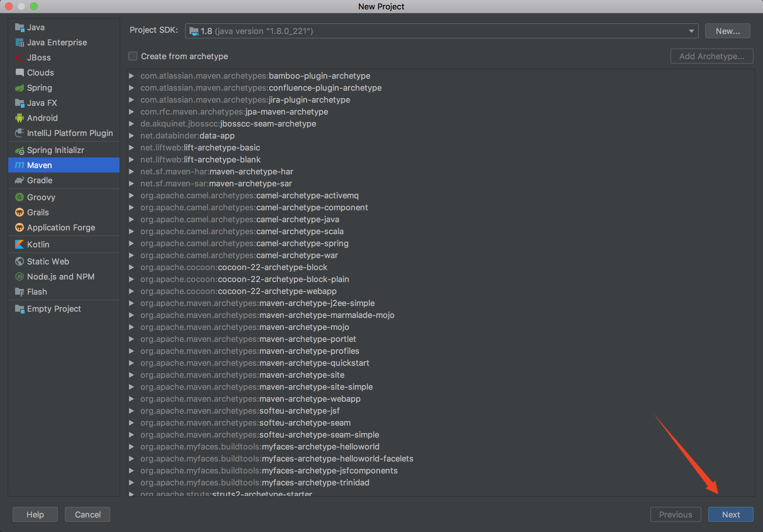The image size is (763, 532).
Task: Click the Next button
Action: [731, 514]
